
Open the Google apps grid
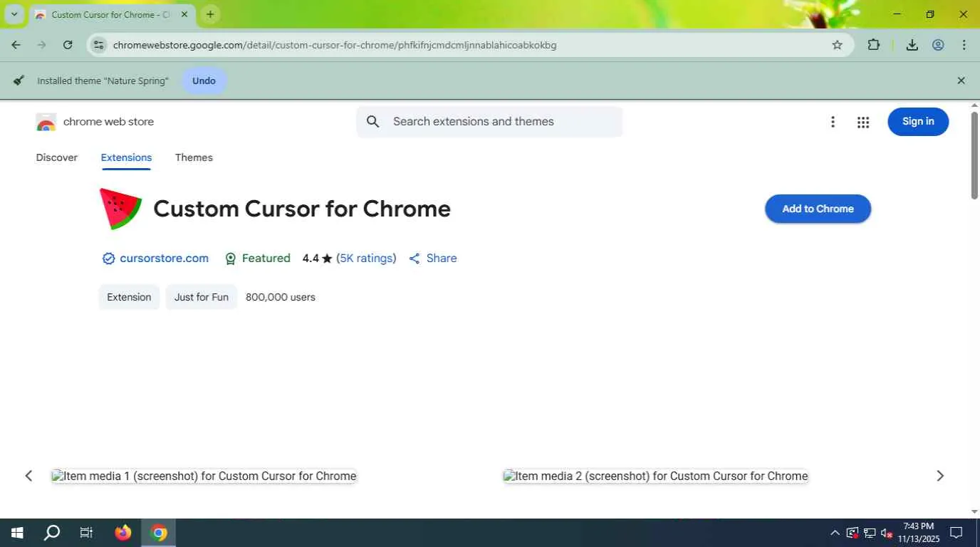tap(863, 122)
